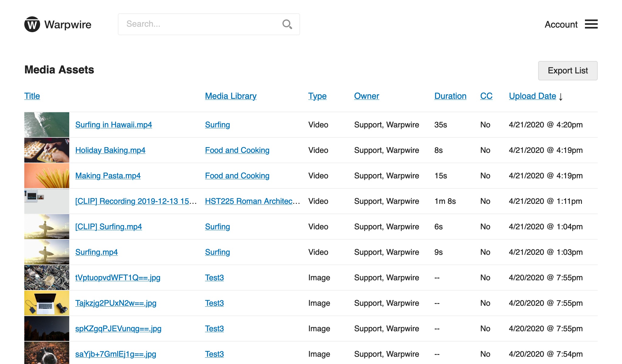Open the [CLIP] Surfing.mp4 link
This screenshot has height=364, width=622.
click(108, 227)
